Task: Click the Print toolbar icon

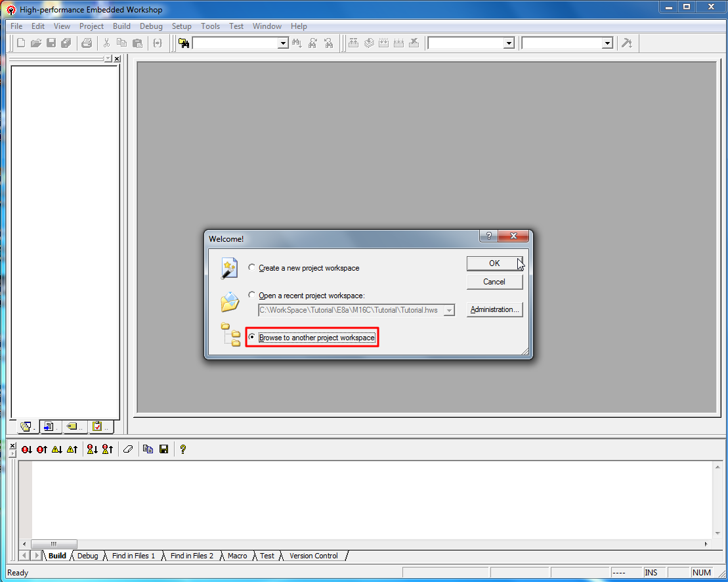Action: click(x=87, y=43)
